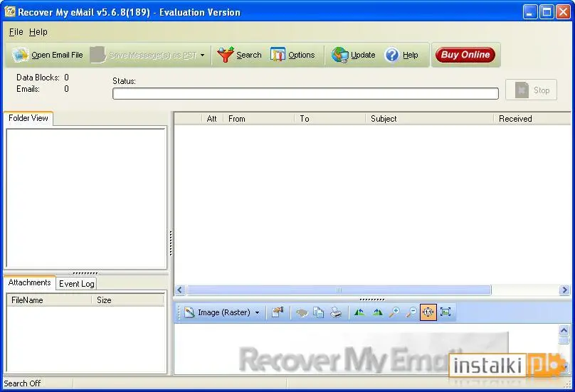This screenshot has width=575, height=392.
Task: Click the message list scroll left arrow
Action: 179,290
